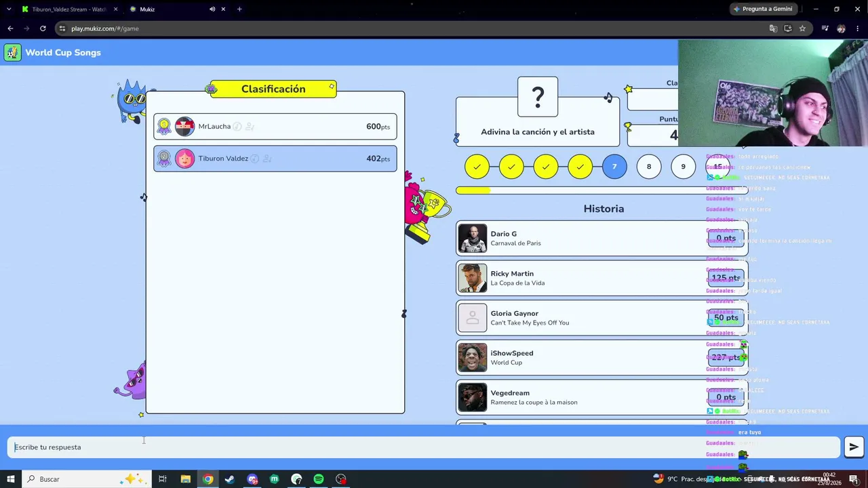This screenshot has height=488, width=868.
Task: Send the answer with the arrow button
Action: click(x=854, y=447)
